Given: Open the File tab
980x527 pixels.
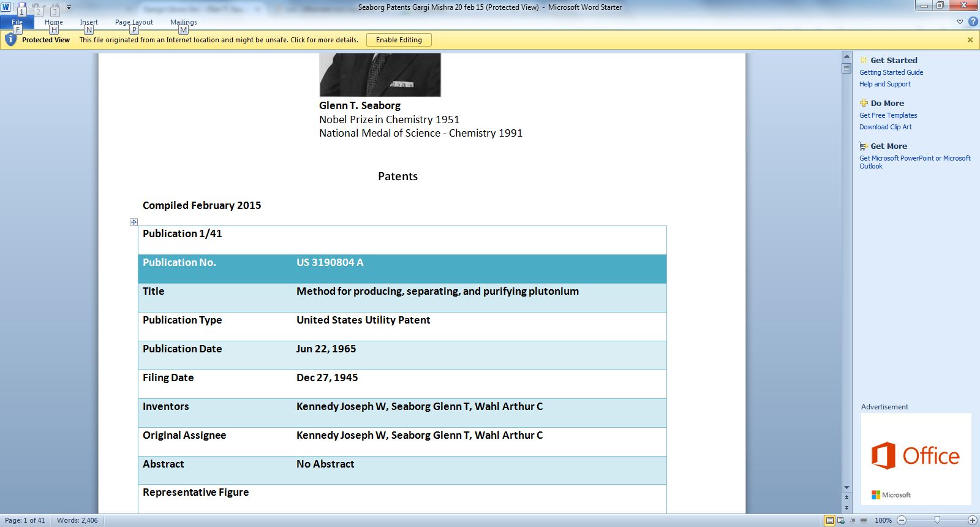Looking at the screenshot, I should 17,22.
